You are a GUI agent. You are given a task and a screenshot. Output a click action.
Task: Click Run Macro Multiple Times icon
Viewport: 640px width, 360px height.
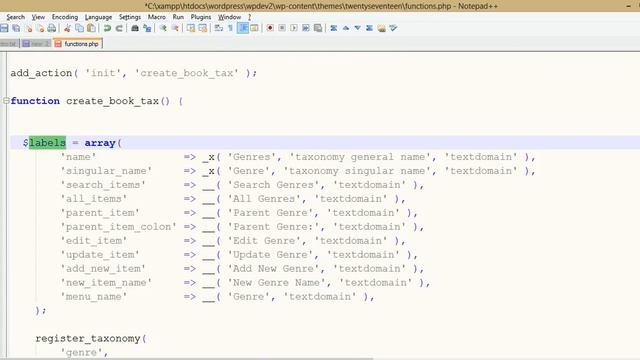pos(306,28)
